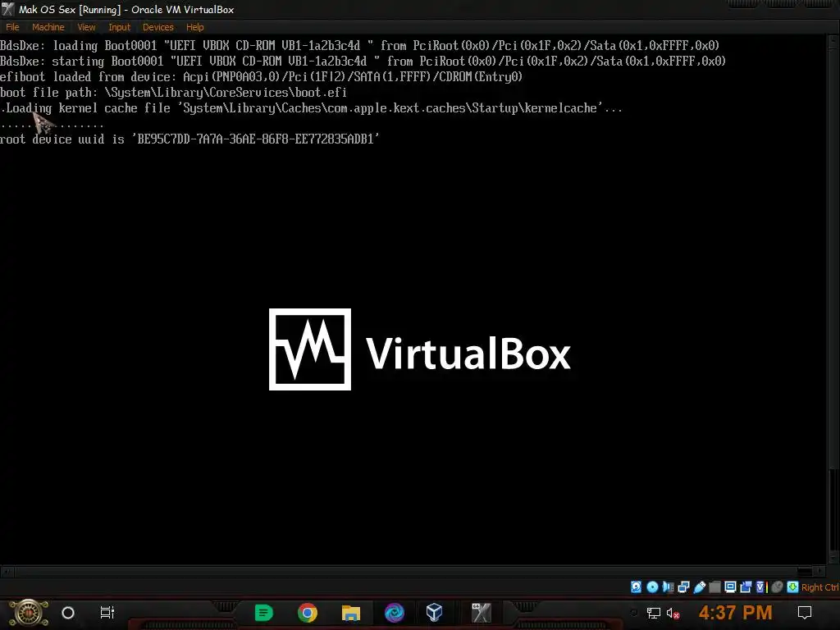Click the horizontal scrollbar of VM window
This screenshot has width=840, height=630.
(x=413, y=572)
